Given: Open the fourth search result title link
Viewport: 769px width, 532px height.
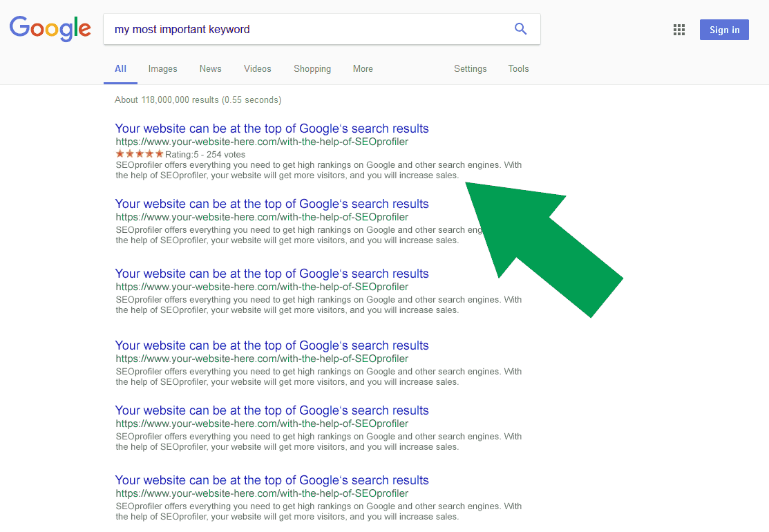Looking at the screenshot, I should tap(272, 345).
